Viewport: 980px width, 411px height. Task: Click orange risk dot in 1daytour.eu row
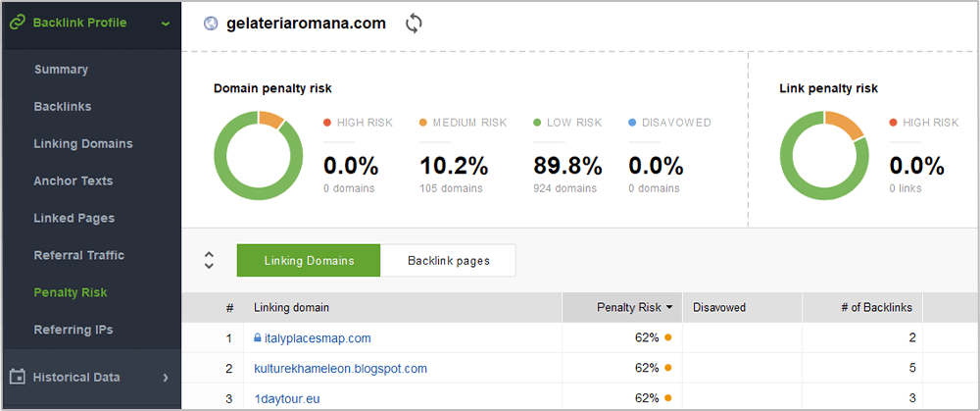[x=668, y=398]
